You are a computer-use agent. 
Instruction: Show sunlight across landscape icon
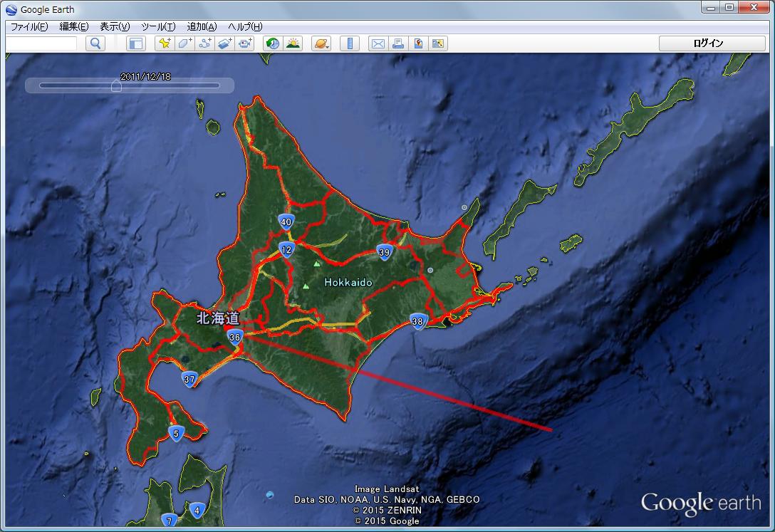[293, 43]
